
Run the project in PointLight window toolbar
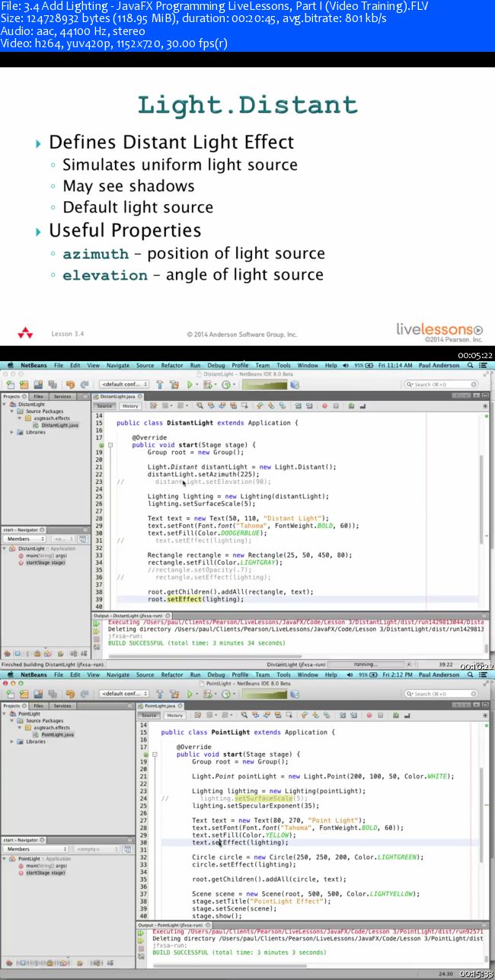pyautogui.click(x=190, y=694)
